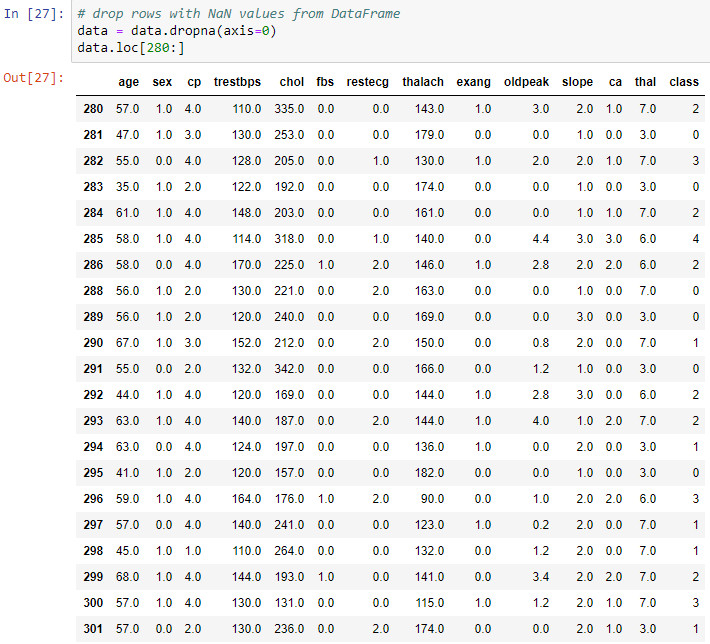Image resolution: width=710 pixels, height=644 pixels.
Task: Click age value 35.0 in row 283
Action: 127,187
